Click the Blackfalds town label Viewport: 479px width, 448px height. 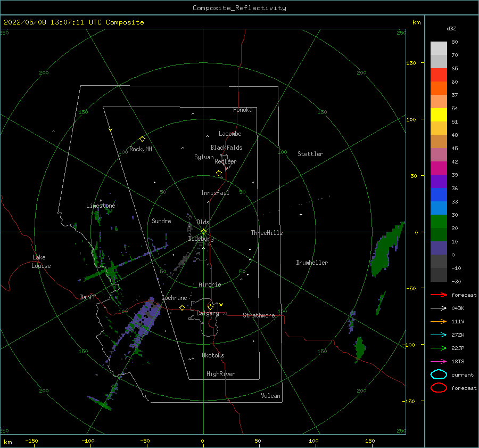click(226, 148)
